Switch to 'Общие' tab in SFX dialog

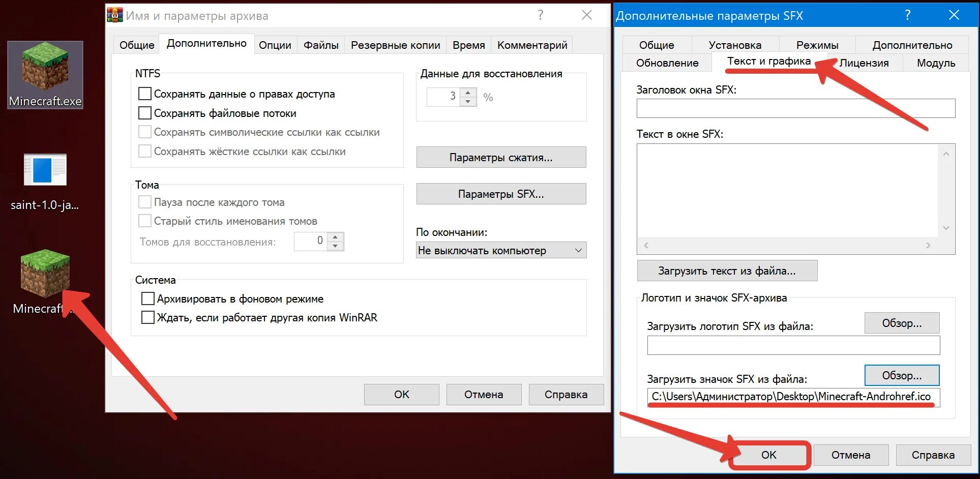pos(657,45)
